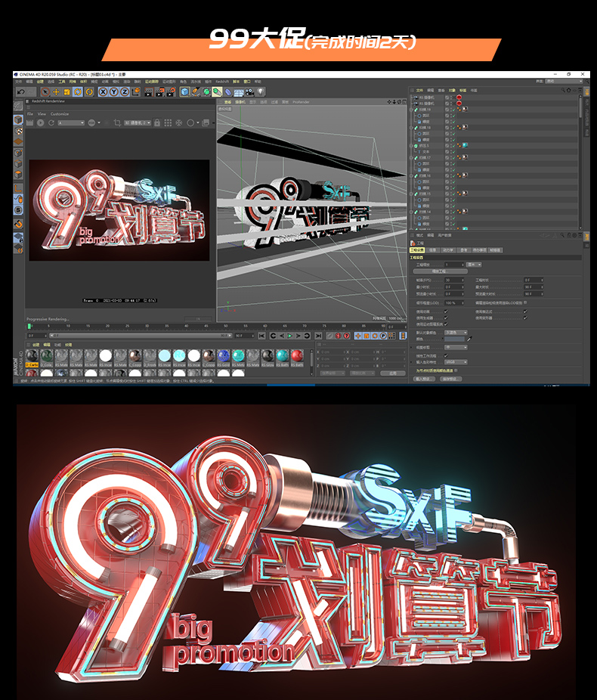Viewport: 597px width, 700px height.
Task: Toggle the 使用变形器 checkbox
Action: click(525, 317)
